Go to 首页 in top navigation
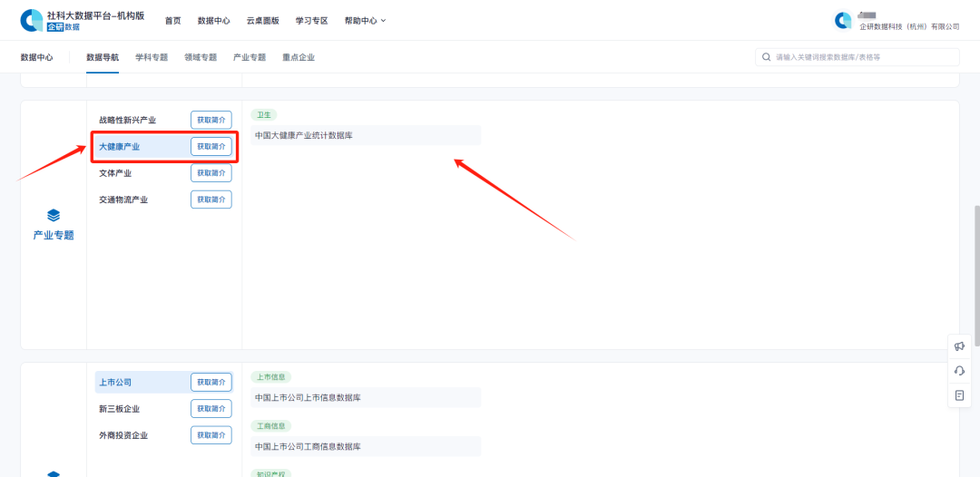Image resolution: width=980 pixels, height=477 pixels. coord(173,21)
